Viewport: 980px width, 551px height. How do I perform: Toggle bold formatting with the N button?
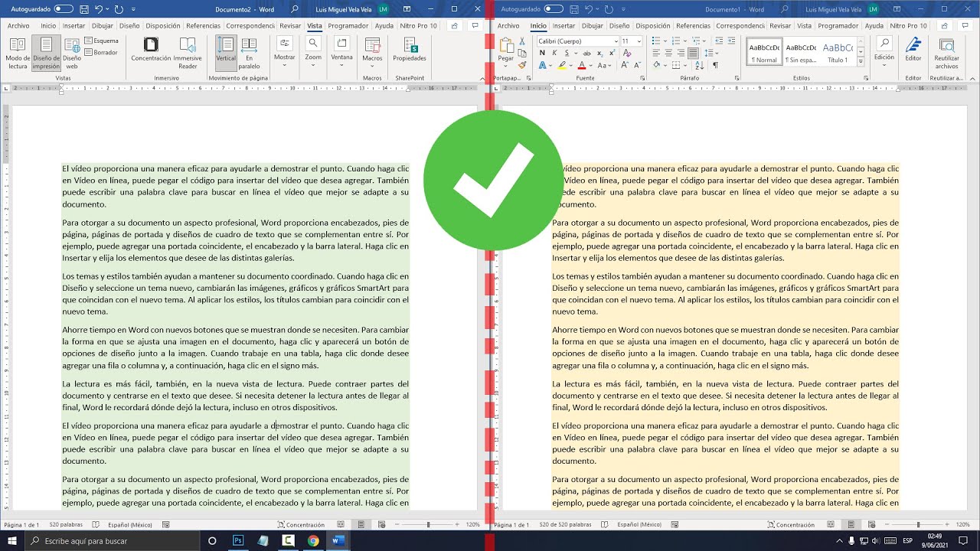tap(543, 52)
